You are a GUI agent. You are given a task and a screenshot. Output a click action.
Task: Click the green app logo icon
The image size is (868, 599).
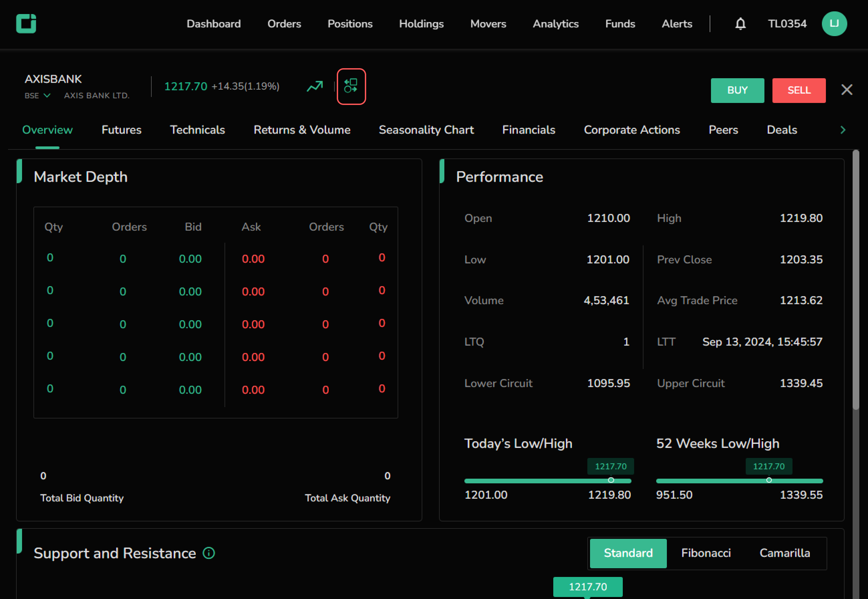pos(26,24)
